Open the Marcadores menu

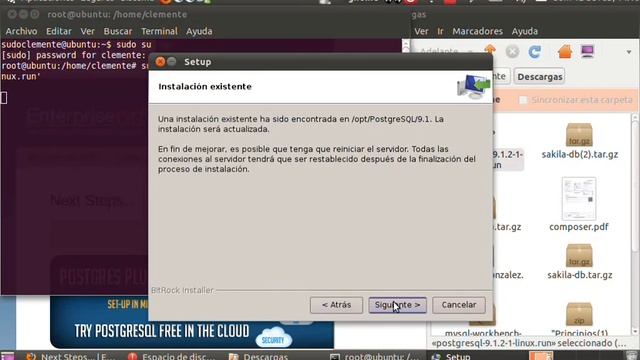point(478,31)
